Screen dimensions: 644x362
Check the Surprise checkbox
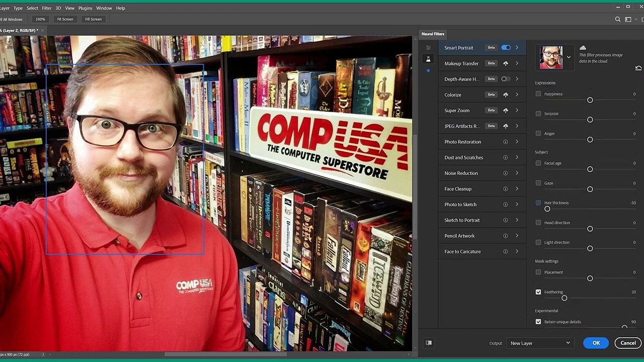tap(538, 114)
